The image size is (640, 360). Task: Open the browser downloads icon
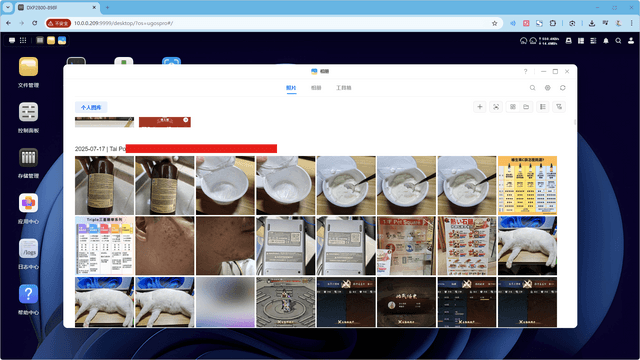(x=592, y=23)
